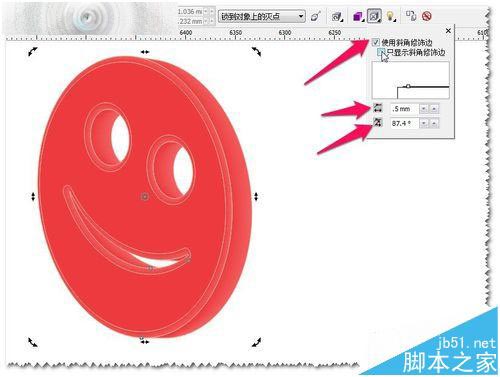Click the bottom-left rotation handle of the selection
500x377 pixels.
(33, 342)
